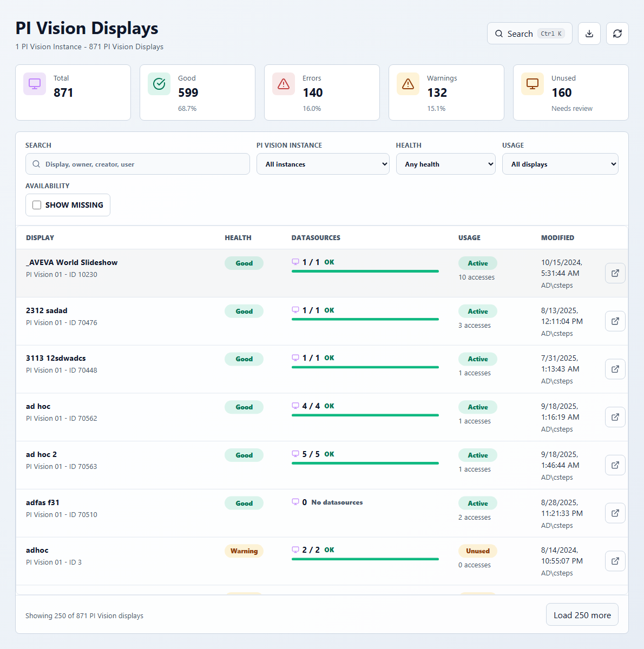Click the warning triangle icon in the Warnings card
The width and height of the screenshot is (644, 649).
[408, 84]
